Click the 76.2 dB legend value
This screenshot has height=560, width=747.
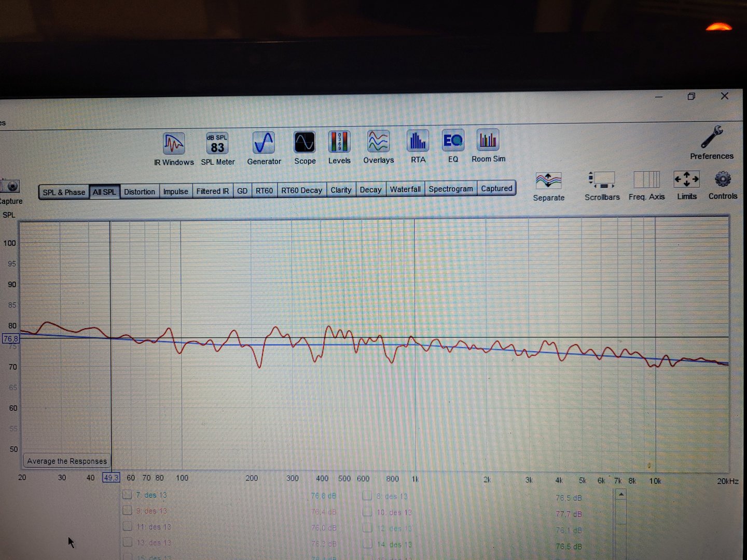coord(324,543)
